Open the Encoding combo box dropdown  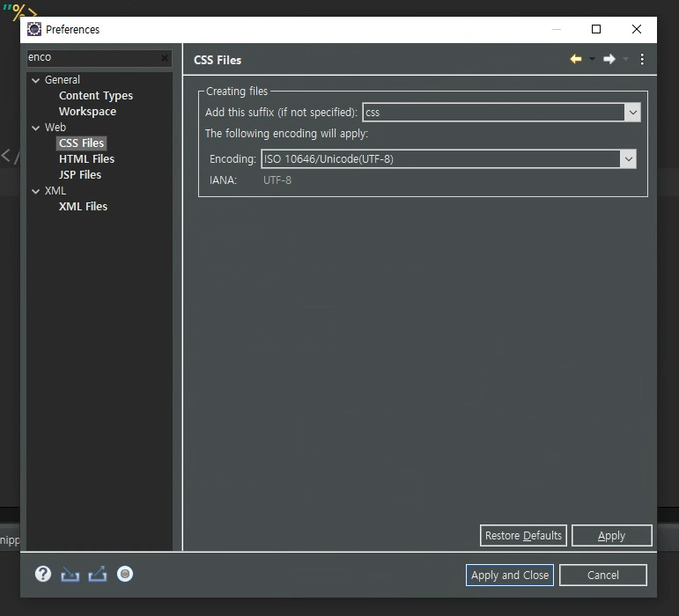pos(628,159)
